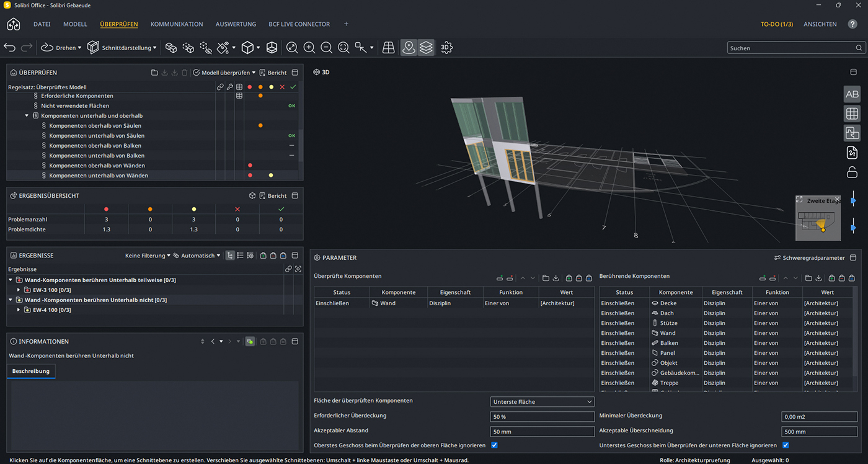Activate the Lupe zoom-in tool
This screenshot has width=868, height=464.
(309, 47)
